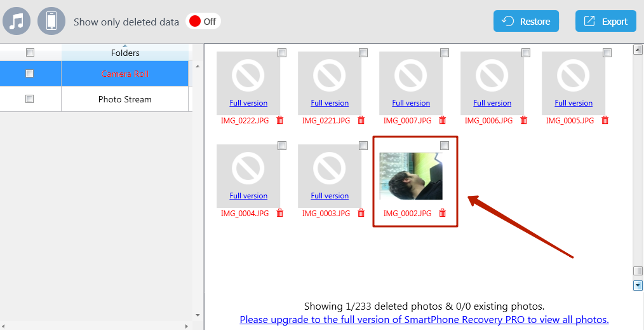The image size is (644, 330).
Task: Sort by the Folders column header
Action: tap(125, 53)
